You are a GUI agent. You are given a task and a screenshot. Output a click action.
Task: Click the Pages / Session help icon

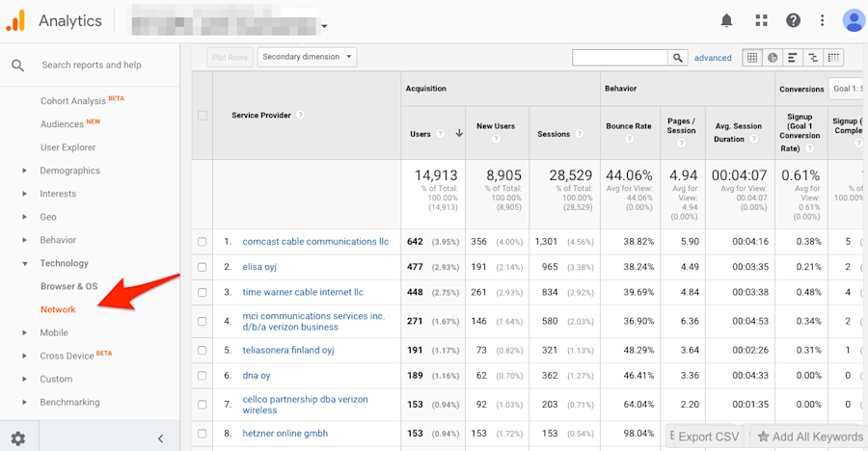pyautogui.click(x=682, y=144)
